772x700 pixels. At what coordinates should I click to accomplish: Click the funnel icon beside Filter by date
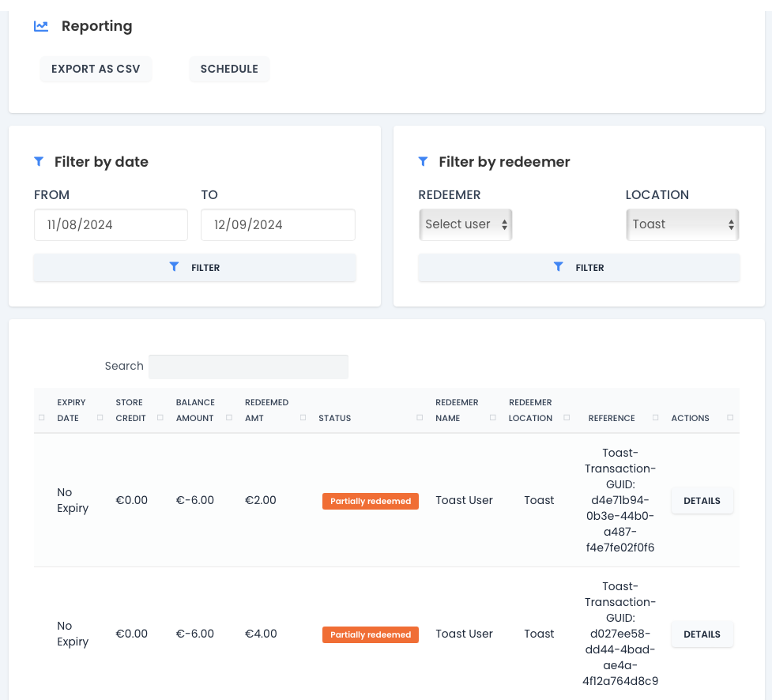click(39, 161)
